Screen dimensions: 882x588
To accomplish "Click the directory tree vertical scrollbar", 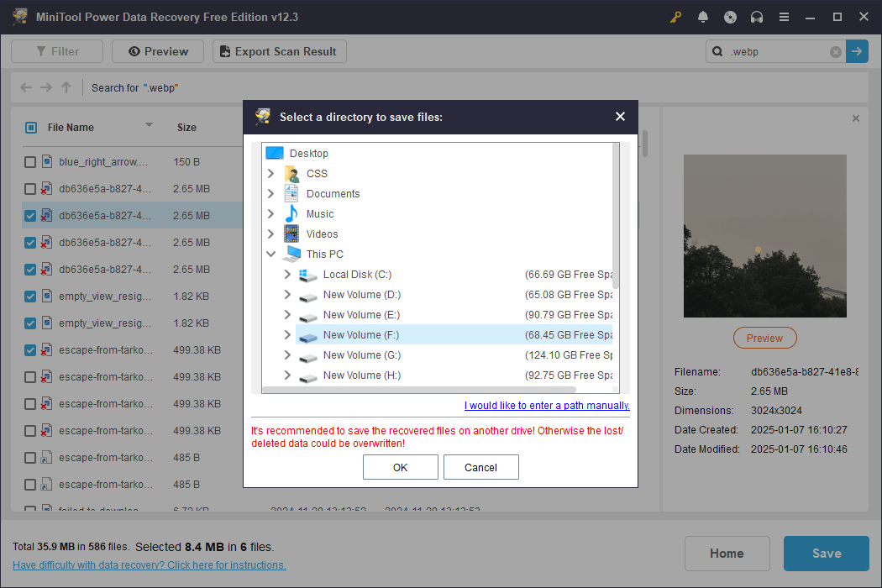I will (x=616, y=217).
